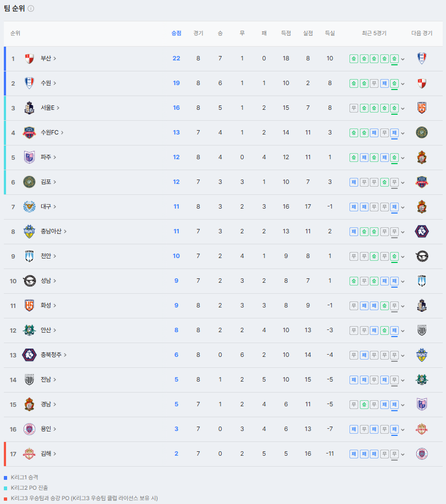Open the 경남 team page link

48,404
